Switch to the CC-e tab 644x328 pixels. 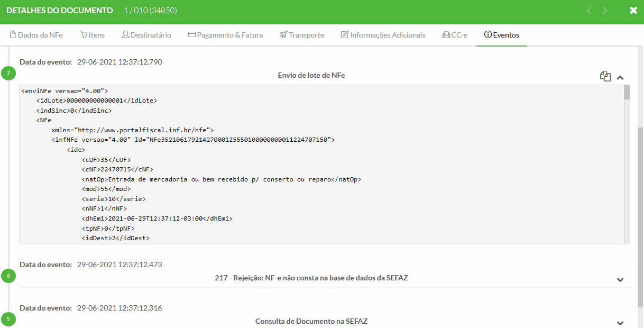click(x=455, y=35)
